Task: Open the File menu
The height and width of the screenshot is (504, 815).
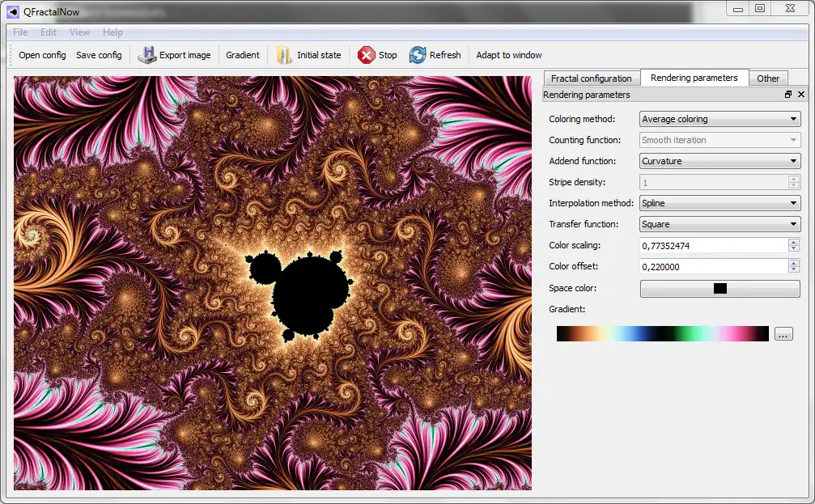Action: tap(19, 32)
